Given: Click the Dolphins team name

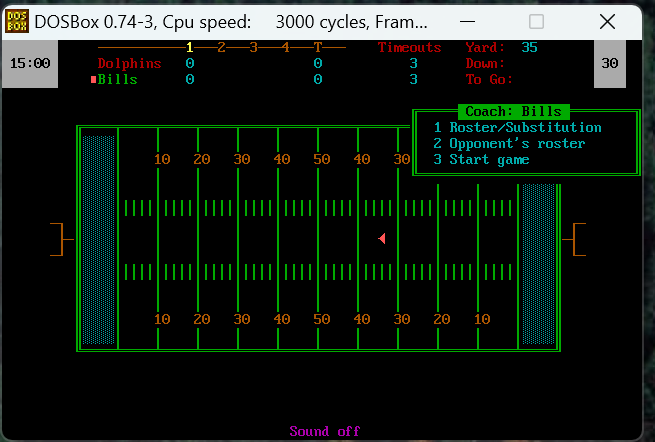Looking at the screenshot, I should pyautogui.click(x=129, y=63).
